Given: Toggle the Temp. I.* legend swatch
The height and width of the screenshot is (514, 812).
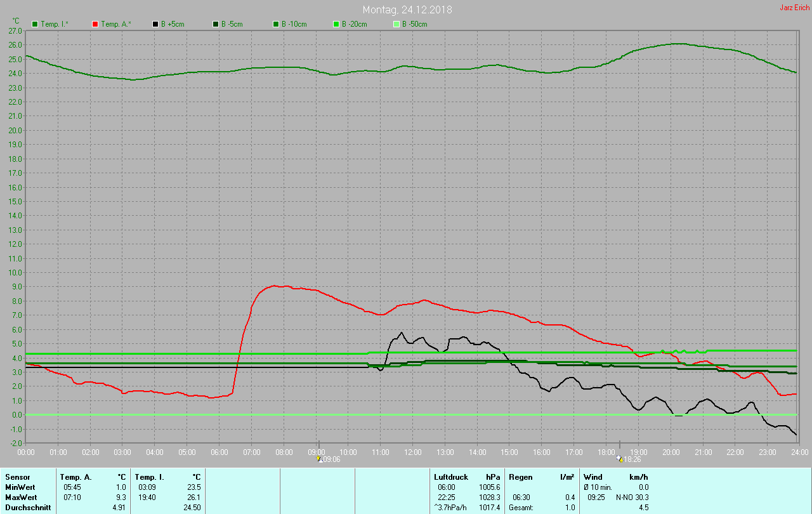Looking at the screenshot, I should pyautogui.click(x=35, y=24).
